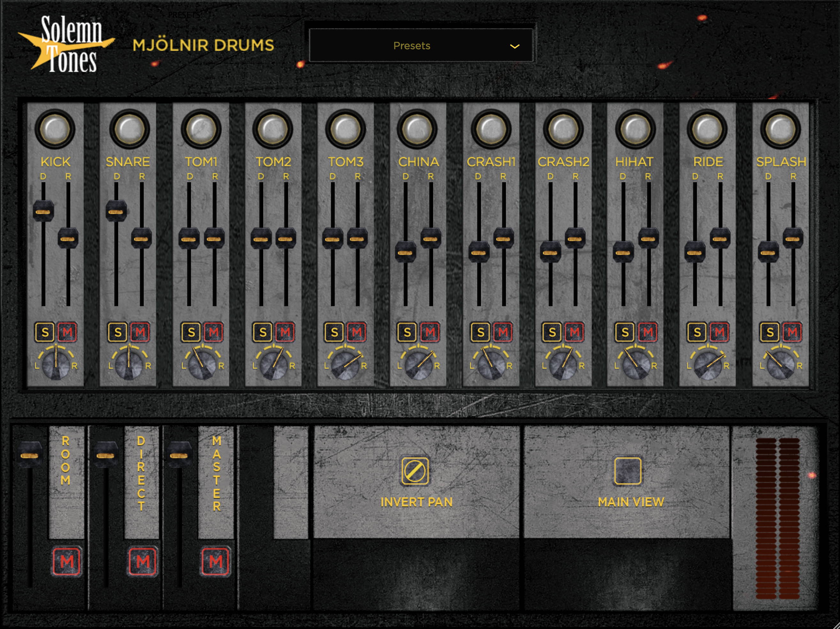Solo the RIDE channel
The height and width of the screenshot is (629, 840).
697,332
